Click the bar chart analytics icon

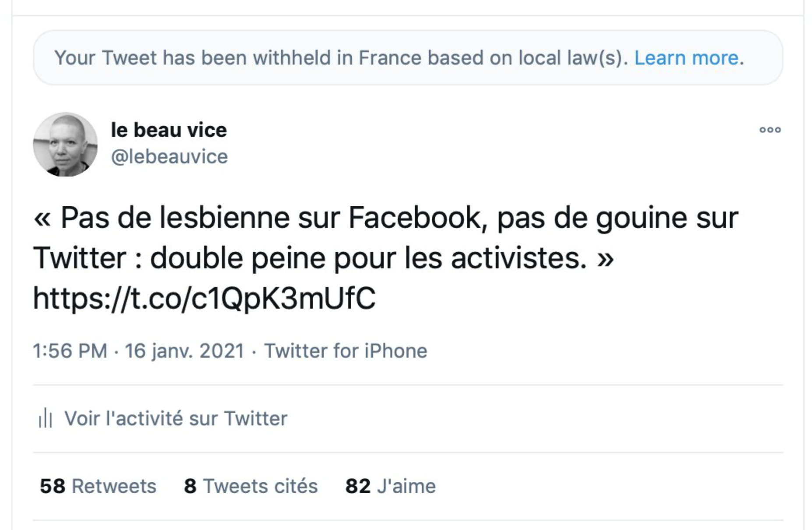coord(46,418)
